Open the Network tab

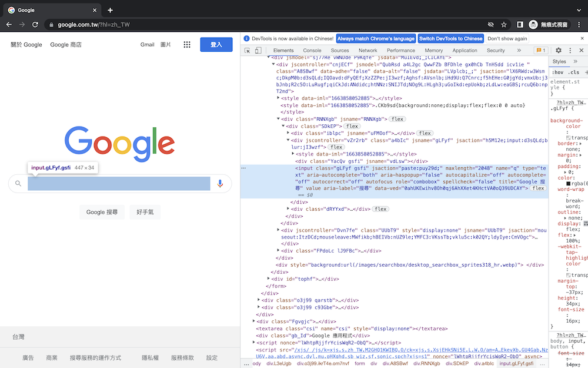(368, 50)
